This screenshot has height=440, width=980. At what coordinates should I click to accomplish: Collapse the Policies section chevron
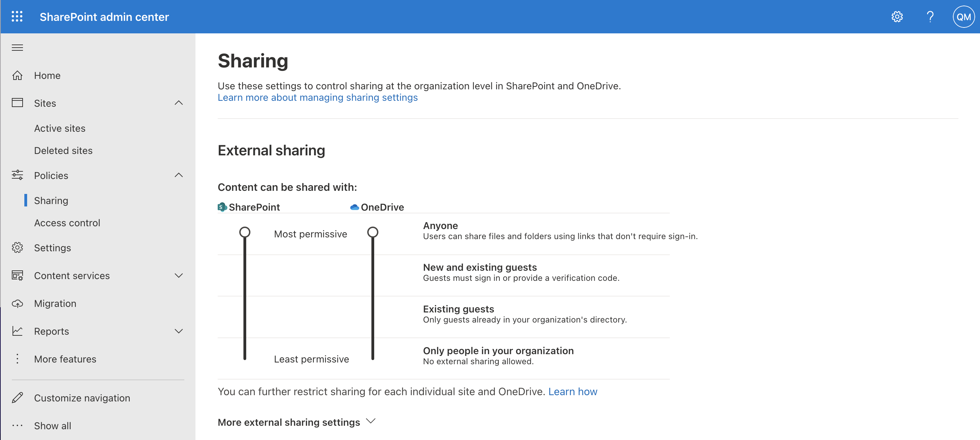178,175
